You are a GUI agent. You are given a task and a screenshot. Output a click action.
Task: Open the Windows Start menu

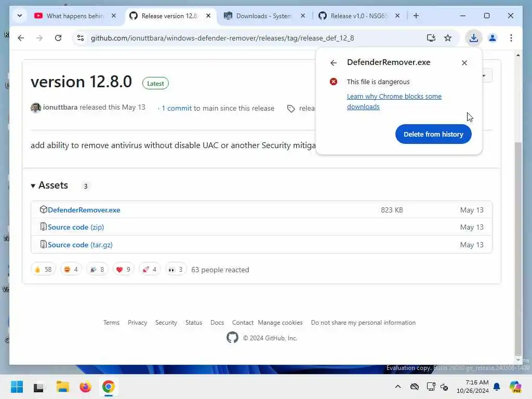point(17,387)
